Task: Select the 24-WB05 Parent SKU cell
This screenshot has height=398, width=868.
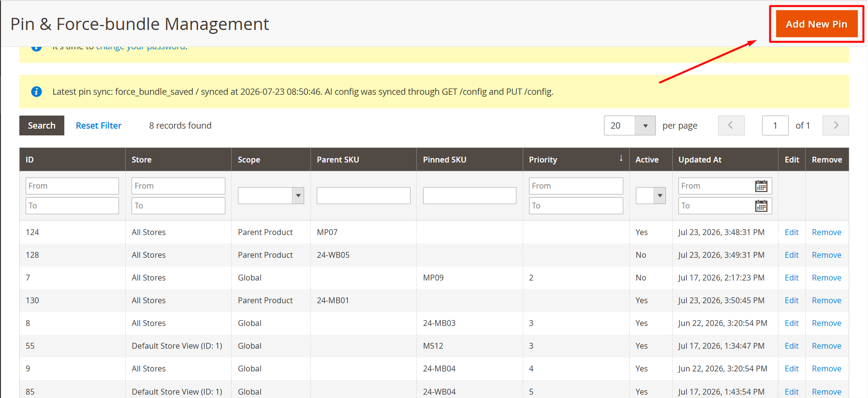Action: pyautogui.click(x=364, y=255)
